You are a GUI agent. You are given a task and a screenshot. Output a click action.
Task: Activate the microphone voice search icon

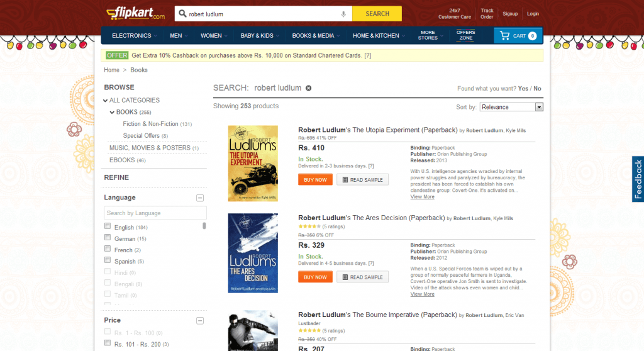(343, 14)
